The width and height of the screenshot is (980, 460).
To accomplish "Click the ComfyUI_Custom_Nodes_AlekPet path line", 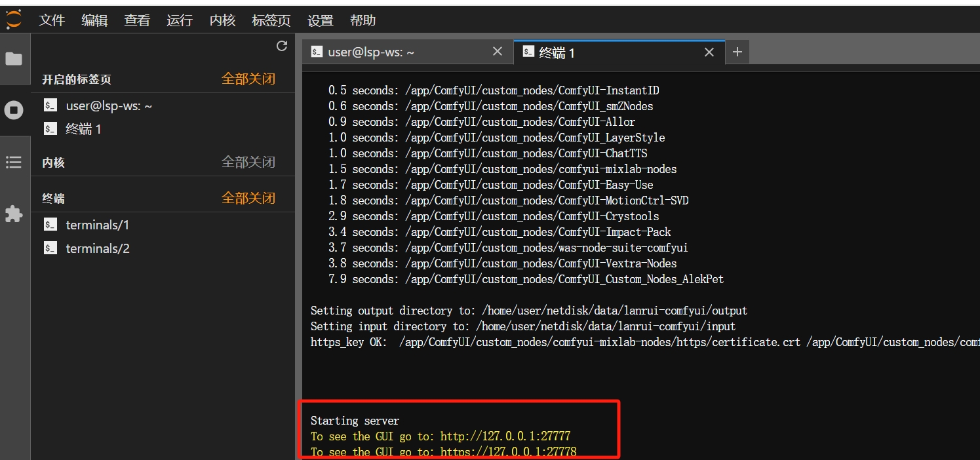I will pos(526,279).
